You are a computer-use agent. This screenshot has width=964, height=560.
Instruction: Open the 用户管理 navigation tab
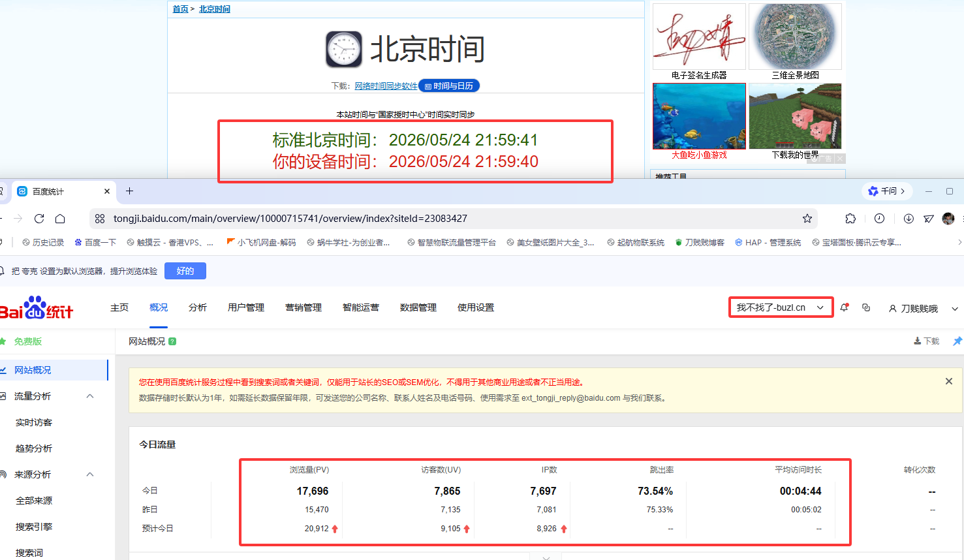click(x=246, y=307)
